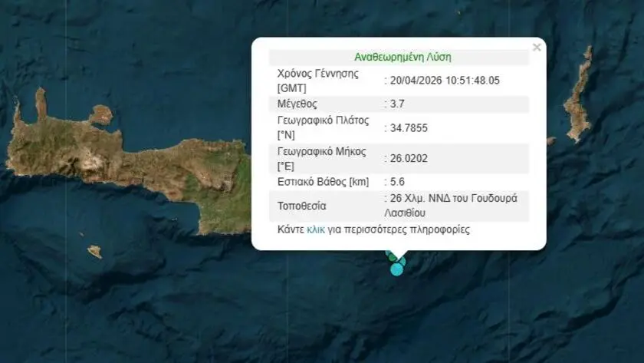Viewport: 644px width, 363px height.
Task: Click Karpathos island on the map
Action: click(579, 96)
